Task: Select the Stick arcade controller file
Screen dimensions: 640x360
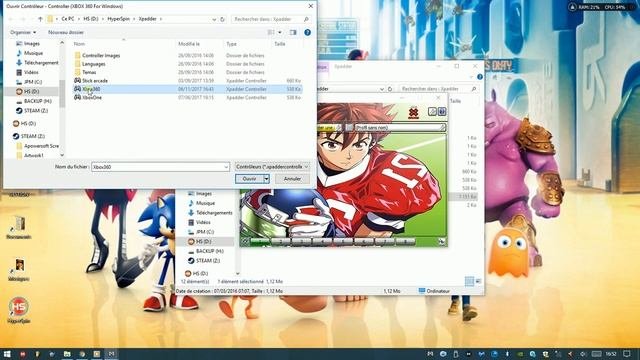Action: point(95,81)
